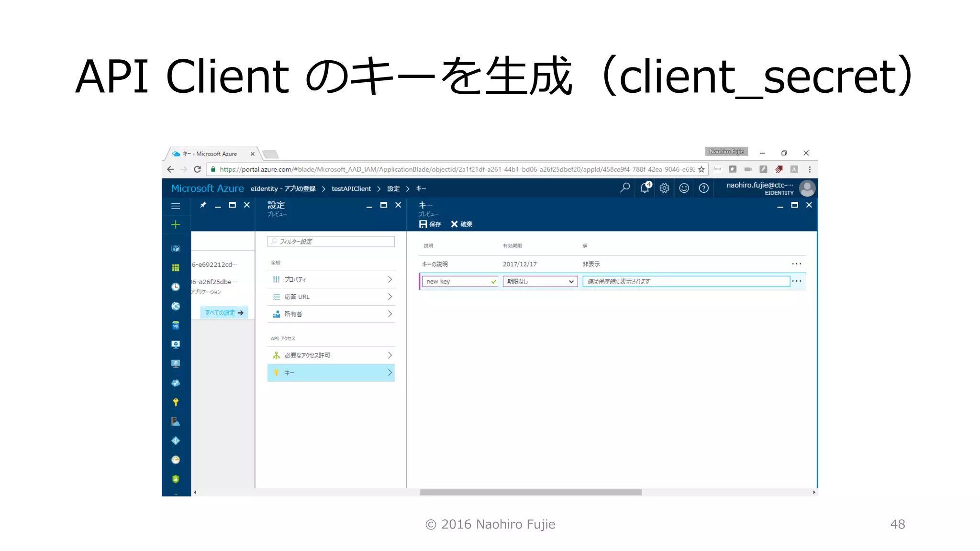Click the filter settings search field
Image resolution: width=980 pixels, height=551 pixels.
pos(331,242)
